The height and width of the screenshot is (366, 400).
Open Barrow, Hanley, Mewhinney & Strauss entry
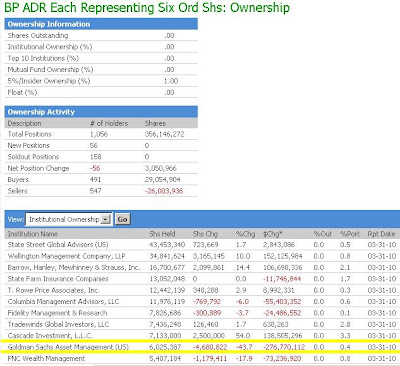74,267
